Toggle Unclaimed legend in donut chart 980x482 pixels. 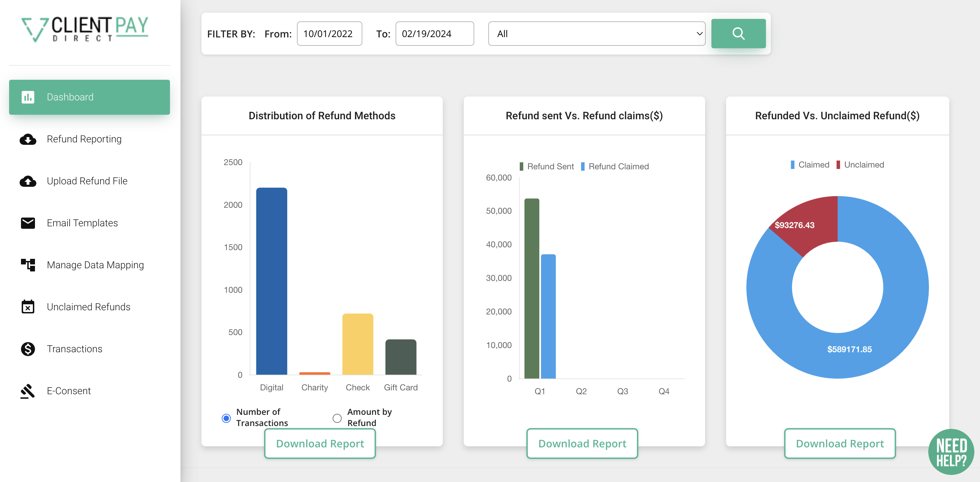point(860,165)
